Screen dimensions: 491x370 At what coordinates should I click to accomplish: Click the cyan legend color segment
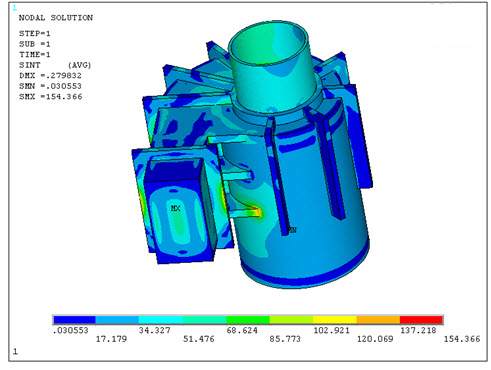pos(161,320)
